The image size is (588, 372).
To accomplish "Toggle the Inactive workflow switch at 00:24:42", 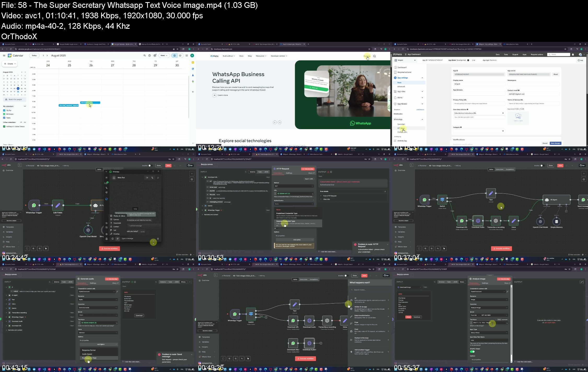I will point(150,165).
